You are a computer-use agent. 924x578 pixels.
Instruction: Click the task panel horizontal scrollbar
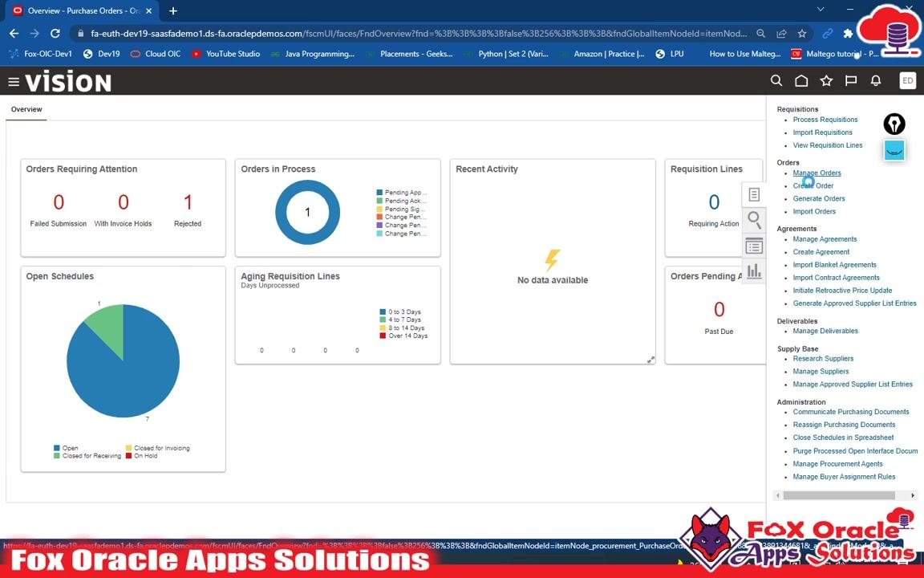[x=838, y=495]
